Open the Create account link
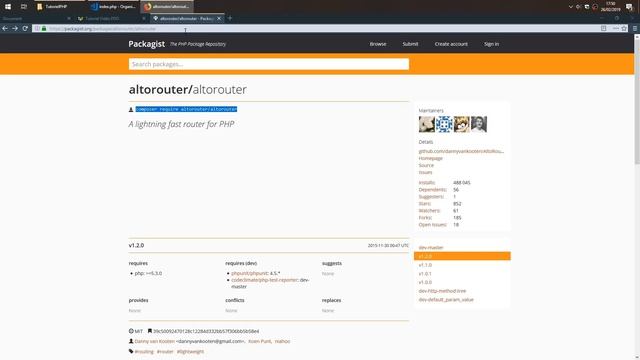 point(451,44)
